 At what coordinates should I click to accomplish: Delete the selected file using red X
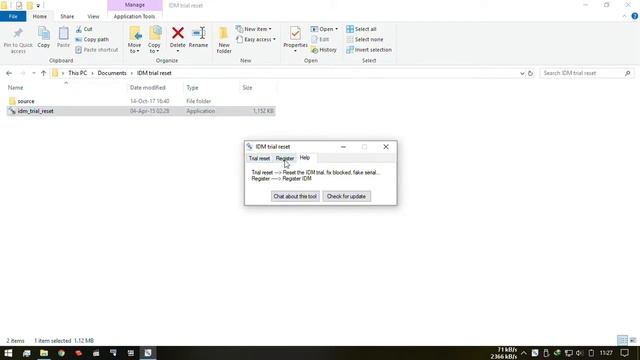[178, 39]
